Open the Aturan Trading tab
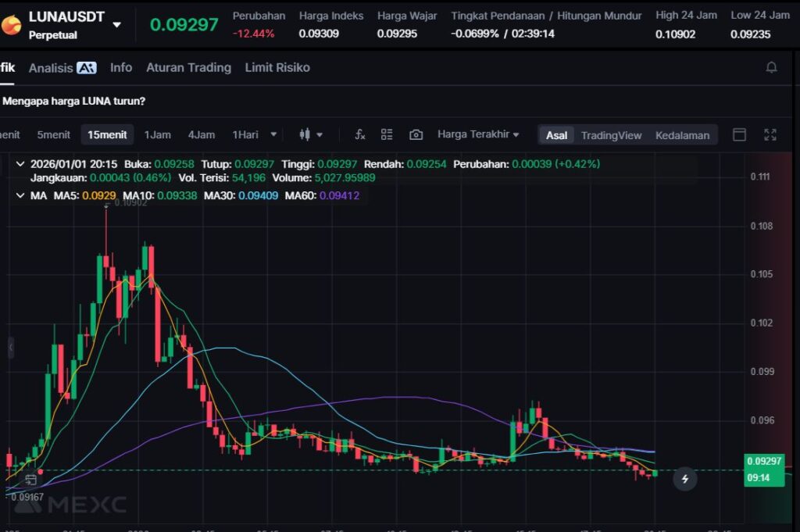Viewport: 800px width, 532px height. coord(188,68)
